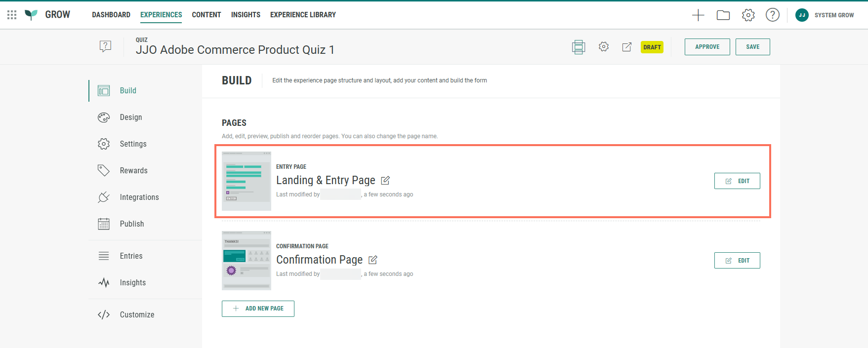Click the Confirmation Page title
This screenshot has width=868, height=348.
[319, 260]
